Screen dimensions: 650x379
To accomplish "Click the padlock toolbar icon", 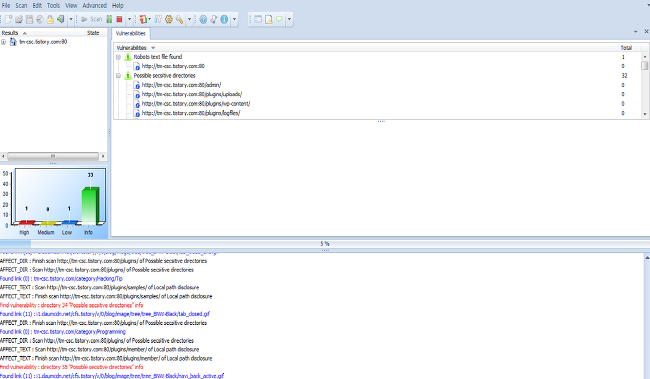I will tap(50, 19).
